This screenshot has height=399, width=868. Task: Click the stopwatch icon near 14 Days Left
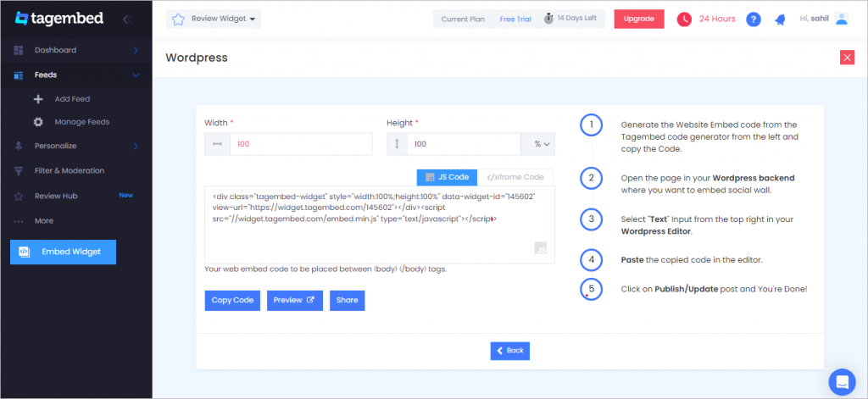coord(548,19)
